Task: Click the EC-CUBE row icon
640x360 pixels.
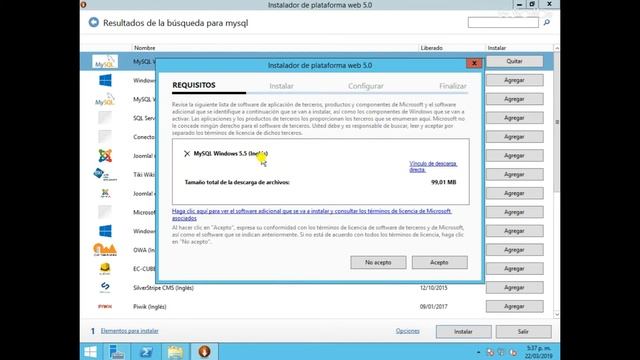Action: (105, 268)
